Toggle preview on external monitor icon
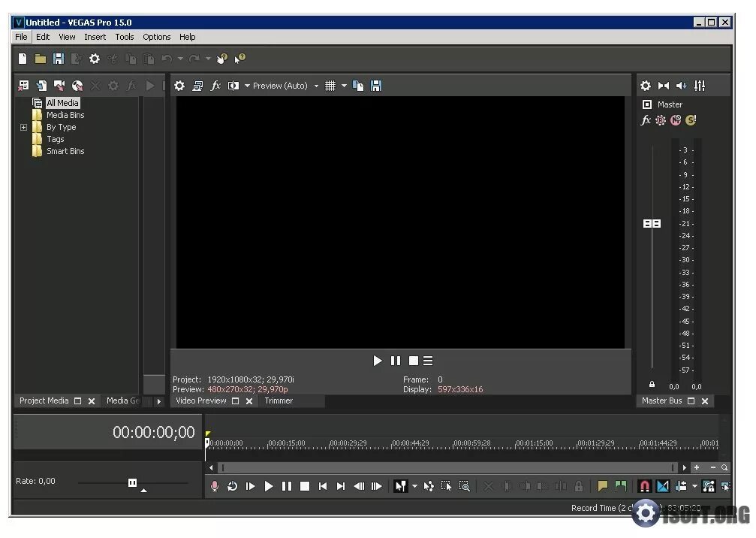This screenshot has width=756, height=538. 197,86
